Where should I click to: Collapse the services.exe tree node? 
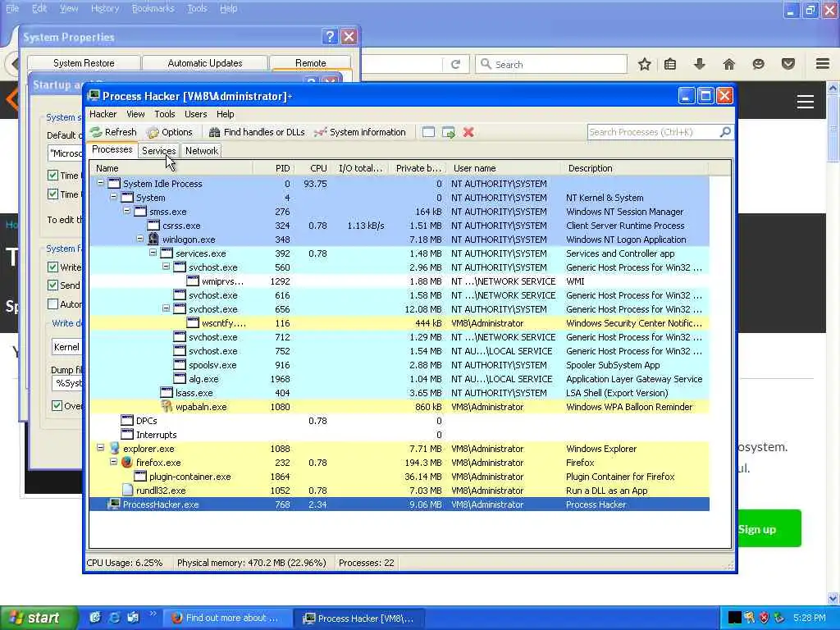point(153,253)
